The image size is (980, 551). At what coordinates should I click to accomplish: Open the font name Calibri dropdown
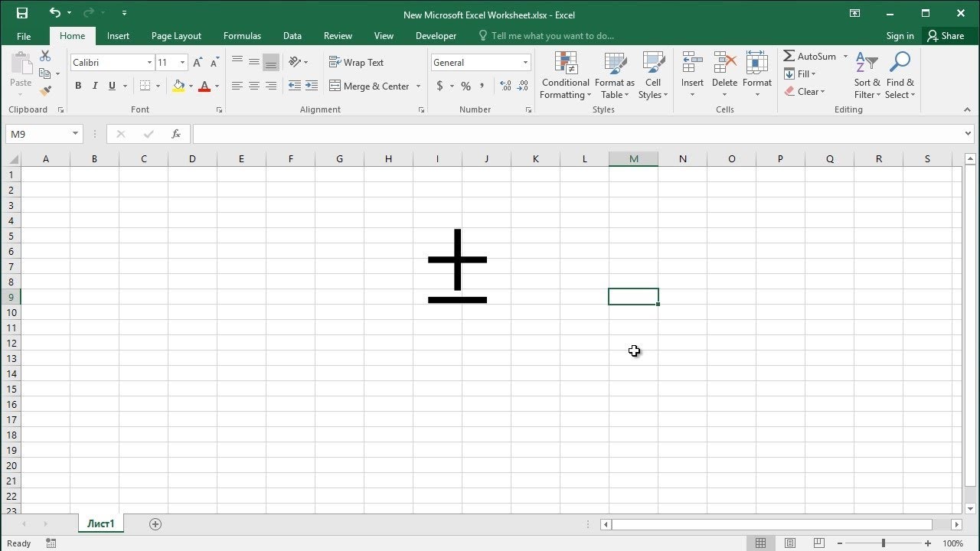point(149,63)
